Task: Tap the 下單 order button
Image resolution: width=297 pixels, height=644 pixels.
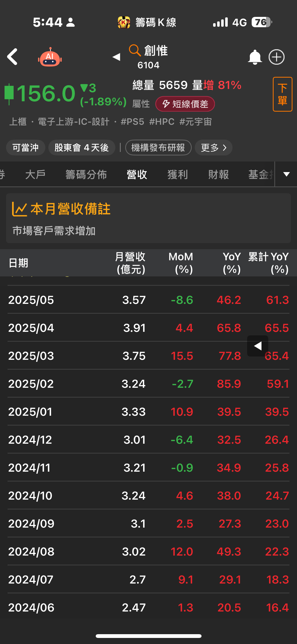Action: click(x=282, y=94)
